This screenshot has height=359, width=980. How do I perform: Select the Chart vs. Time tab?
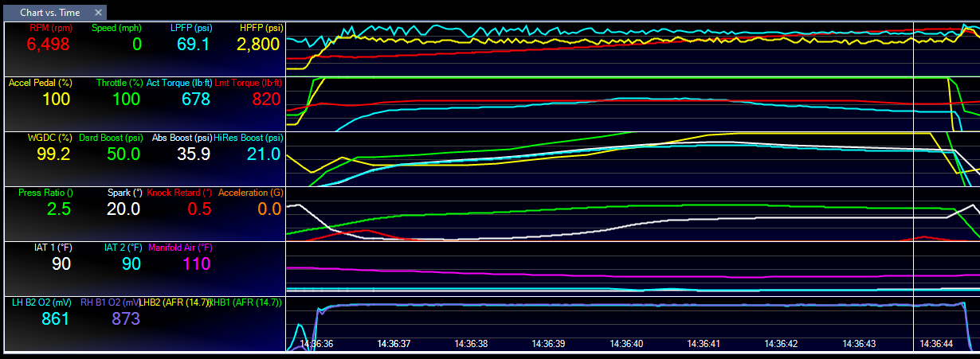pos(53,13)
